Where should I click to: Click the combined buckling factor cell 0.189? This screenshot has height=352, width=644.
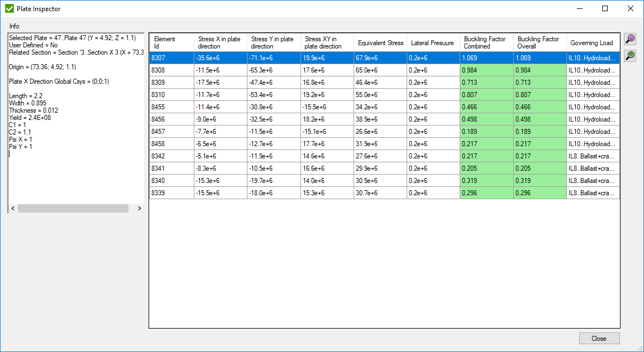pyautogui.click(x=486, y=132)
